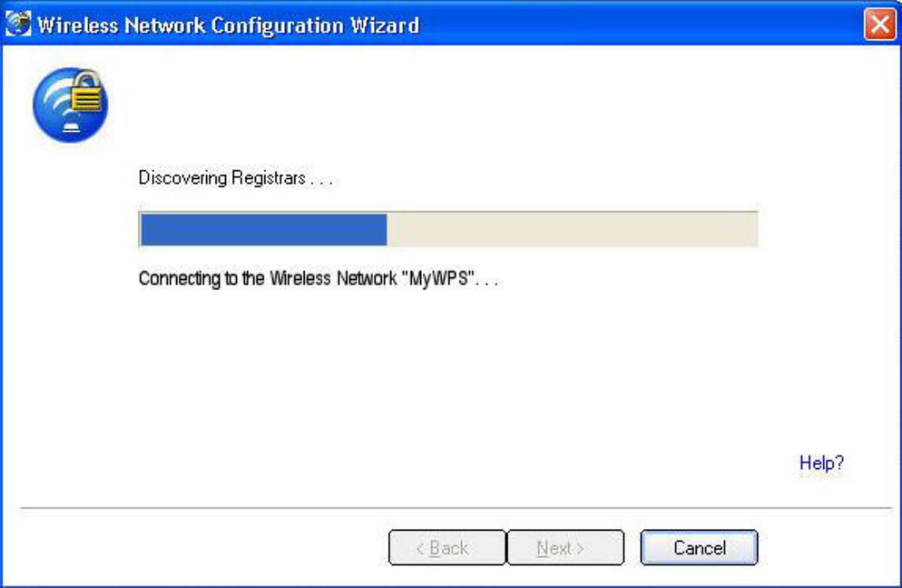Screen dimensions: 902x588
Task: Click the empty title bar area left of the close button
Action: 638,24
